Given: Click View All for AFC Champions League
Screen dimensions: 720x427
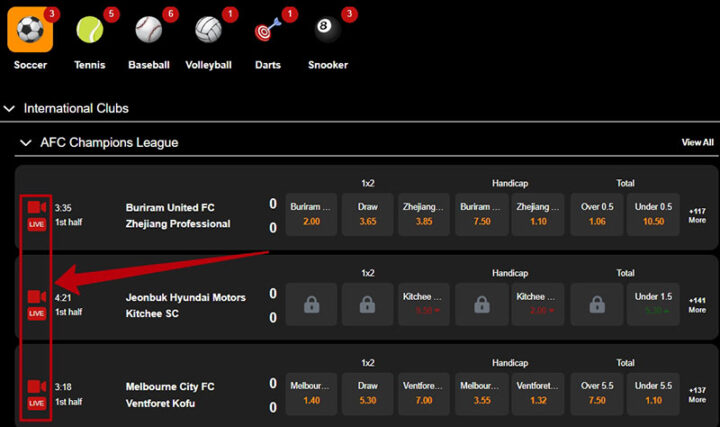Looking at the screenshot, I should click(x=697, y=143).
